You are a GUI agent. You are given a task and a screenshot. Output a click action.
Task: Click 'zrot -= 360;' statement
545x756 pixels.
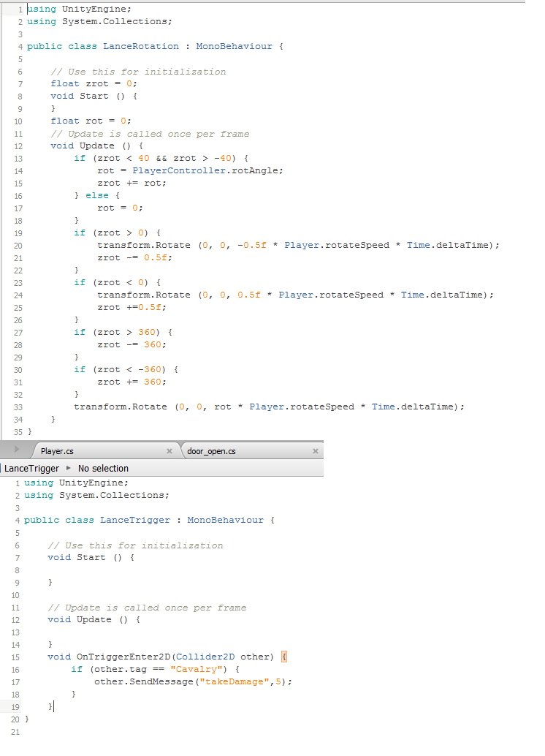point(132,344)
